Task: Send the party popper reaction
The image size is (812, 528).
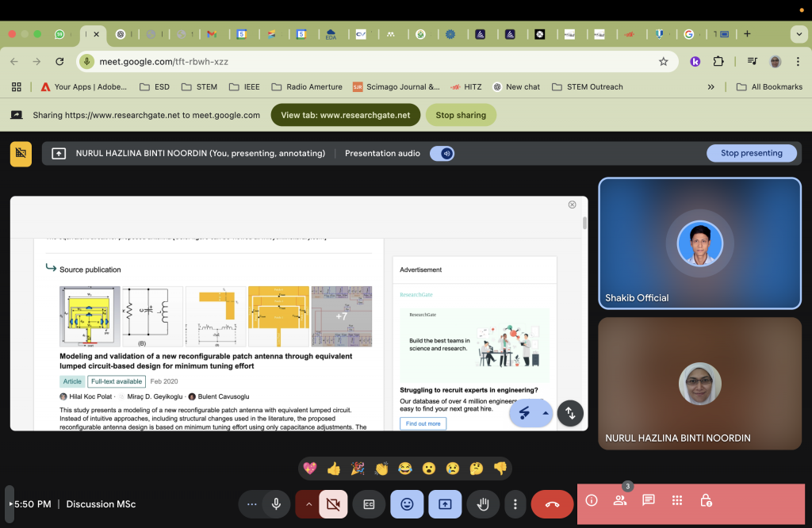Action: point(358,469)
